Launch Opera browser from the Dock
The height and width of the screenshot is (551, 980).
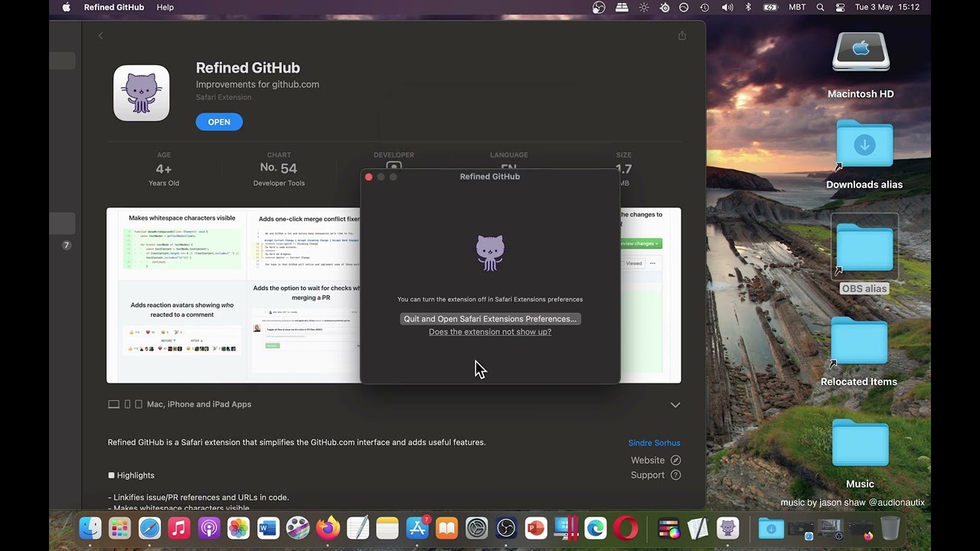[x=626, y=528]
